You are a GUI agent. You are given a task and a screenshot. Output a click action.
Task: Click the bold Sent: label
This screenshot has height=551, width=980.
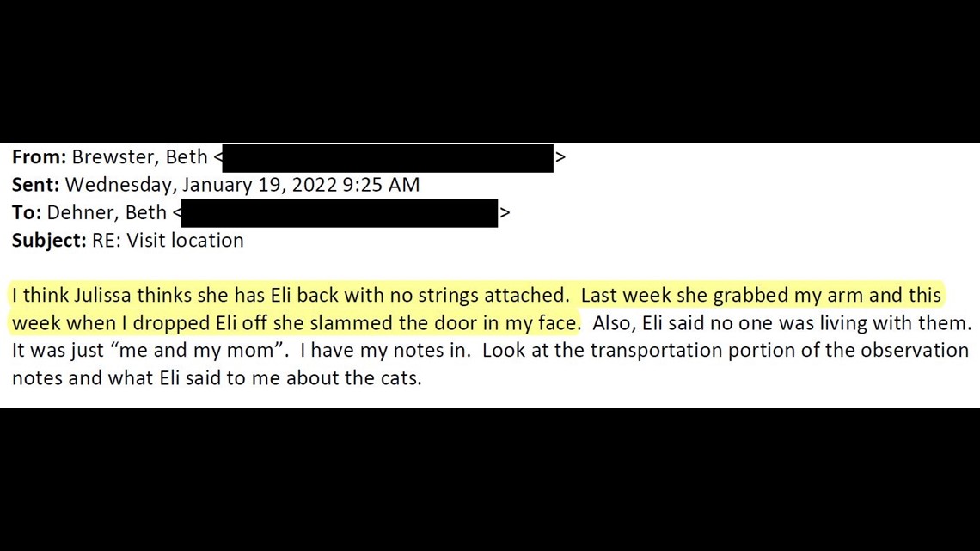pos(35,185)
